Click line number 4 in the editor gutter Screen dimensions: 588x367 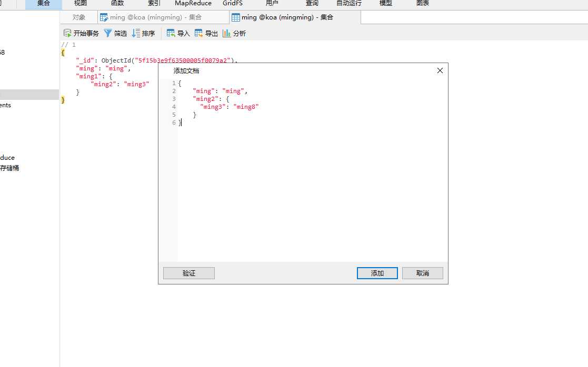point(174,107)
